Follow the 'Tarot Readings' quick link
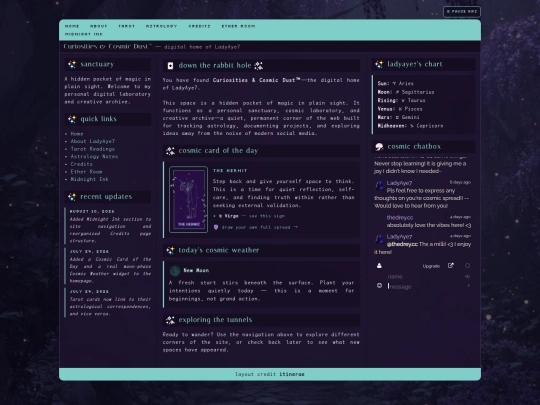Viewport: 540px width, 405px height. 93,149
